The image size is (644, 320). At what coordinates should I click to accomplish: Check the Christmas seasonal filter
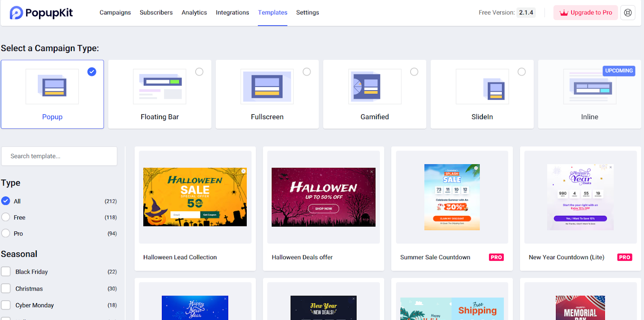(6, 289)
